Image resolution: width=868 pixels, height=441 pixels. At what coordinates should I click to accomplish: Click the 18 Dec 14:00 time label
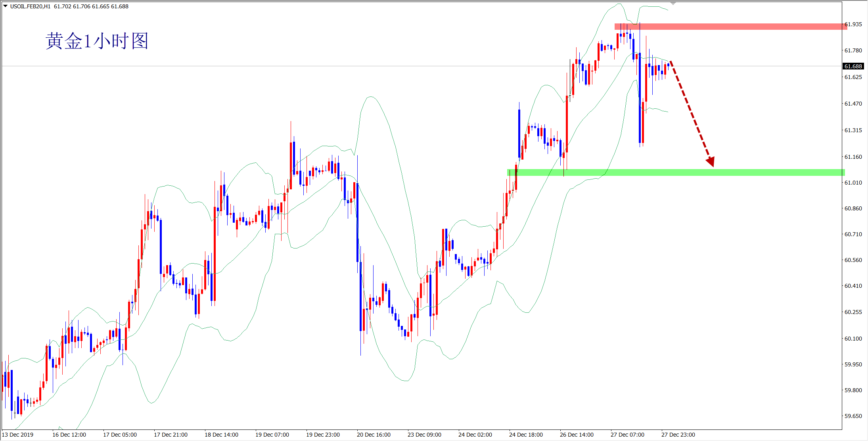pyautogui.click(x=221, y=435)
